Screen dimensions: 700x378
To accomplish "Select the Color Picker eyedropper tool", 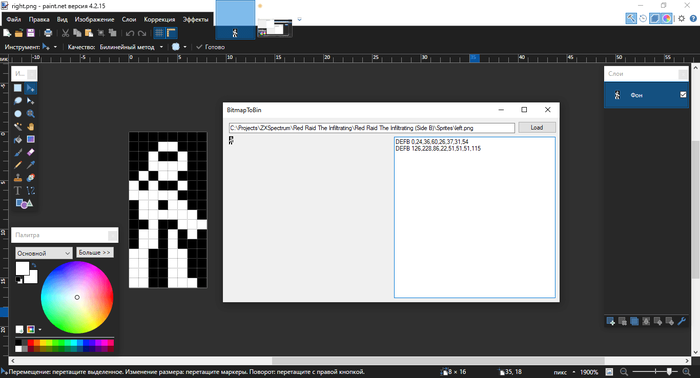I will (x=31, y=165).
